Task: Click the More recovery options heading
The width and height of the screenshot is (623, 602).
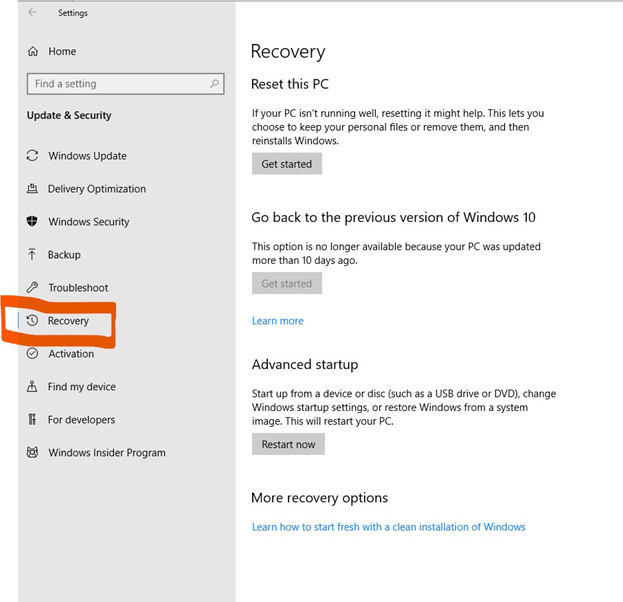Action: coord(319,497)
